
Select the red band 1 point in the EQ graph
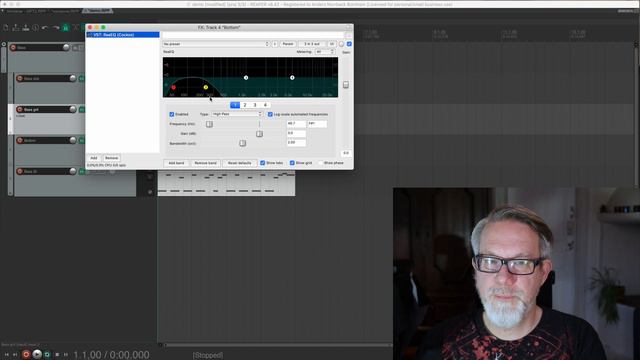[173, 87]
